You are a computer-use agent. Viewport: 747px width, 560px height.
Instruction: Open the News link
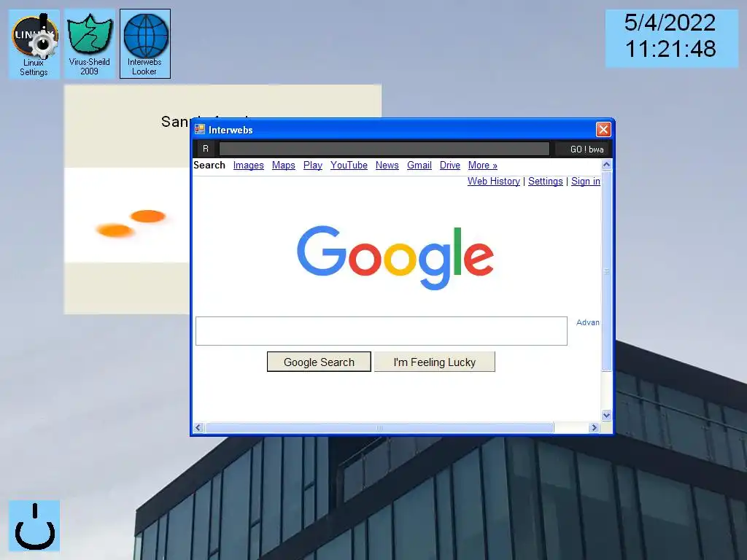[x=387, y=166]
